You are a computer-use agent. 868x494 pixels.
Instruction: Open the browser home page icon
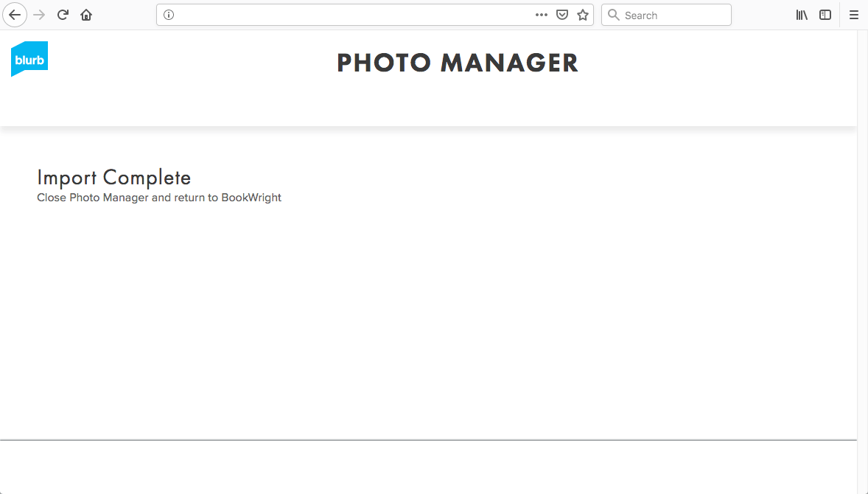[86, 15]
